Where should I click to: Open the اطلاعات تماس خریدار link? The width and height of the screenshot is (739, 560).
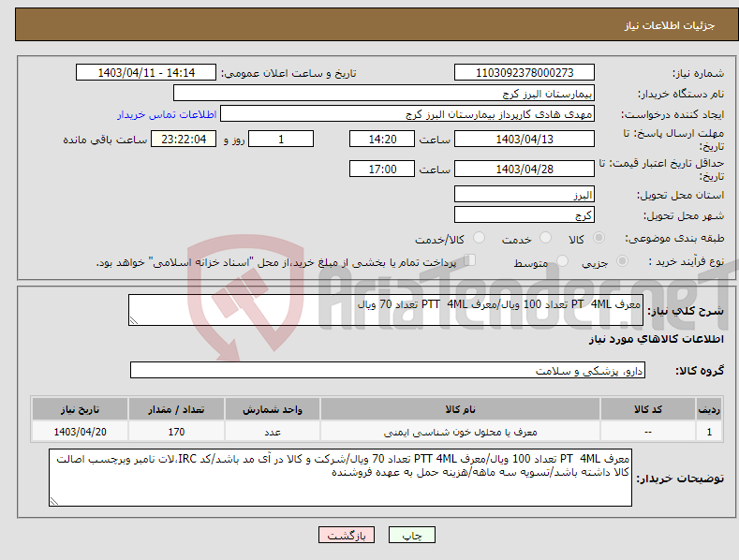[167, 114]
